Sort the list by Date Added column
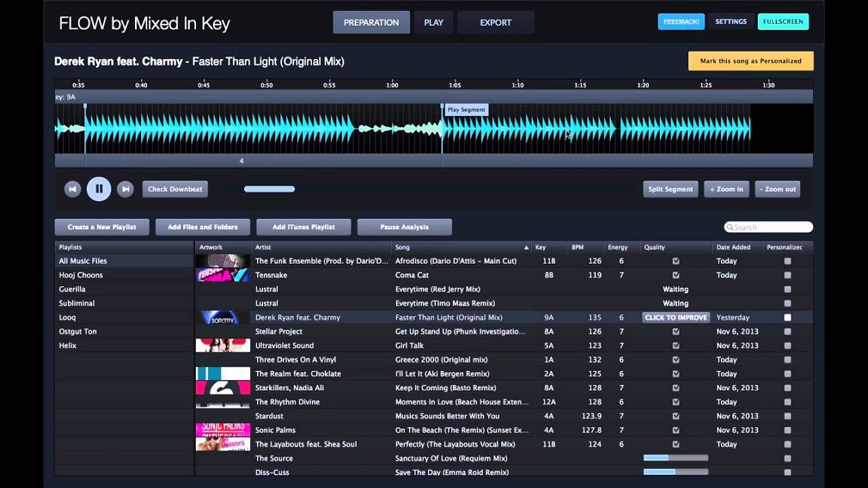 [738, 247]
